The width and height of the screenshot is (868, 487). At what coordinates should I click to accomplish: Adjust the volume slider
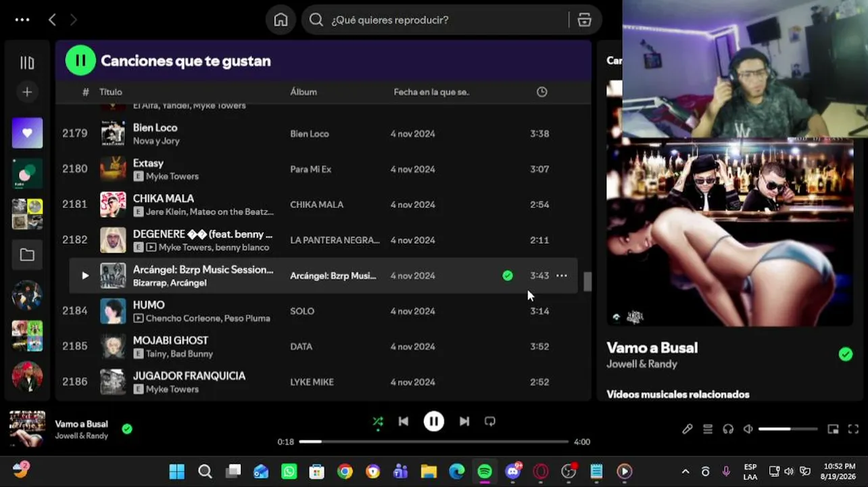788,429
